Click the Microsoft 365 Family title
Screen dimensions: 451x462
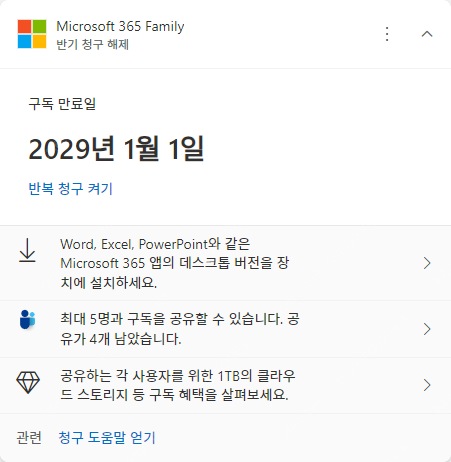pos(120,26)
